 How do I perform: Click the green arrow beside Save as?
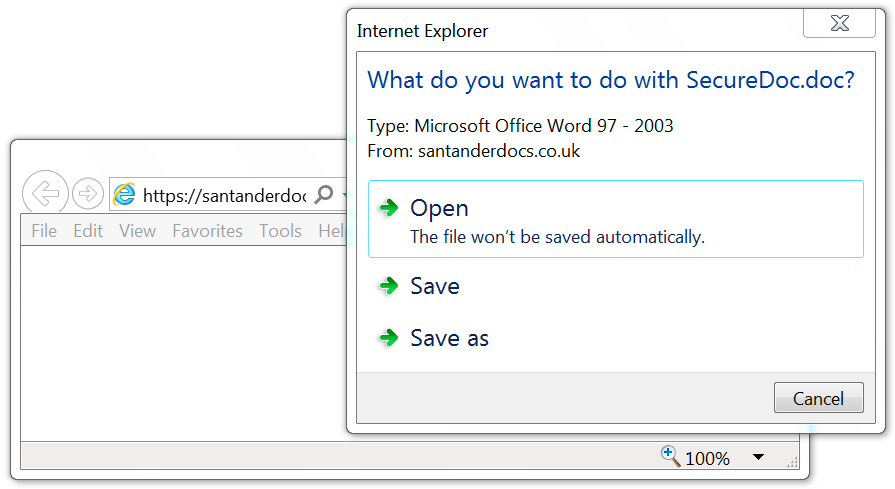click(389, 338)
